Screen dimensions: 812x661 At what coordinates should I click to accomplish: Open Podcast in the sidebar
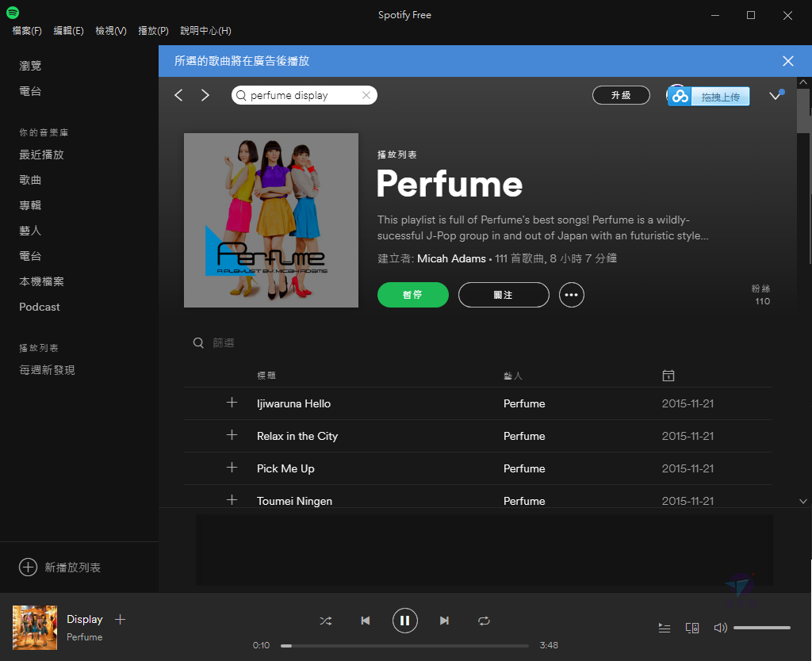coord(40,307)
